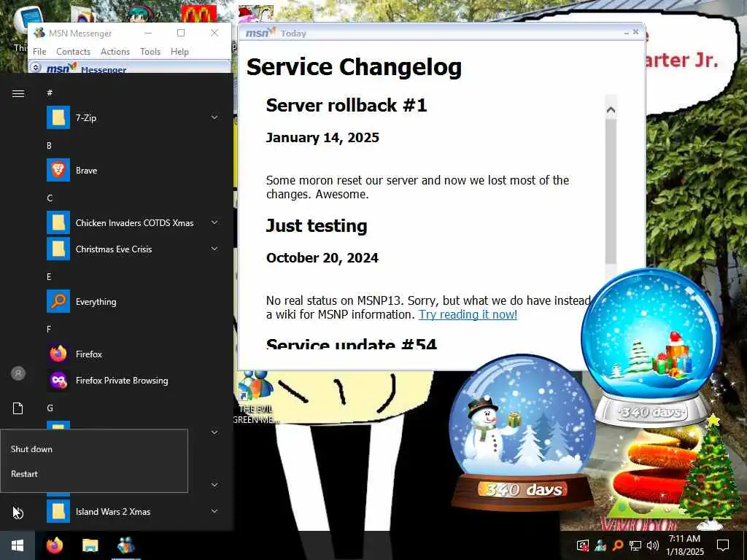Click the Start menu hamburger icon
747x560 pixels.
(x=18, y=93)
